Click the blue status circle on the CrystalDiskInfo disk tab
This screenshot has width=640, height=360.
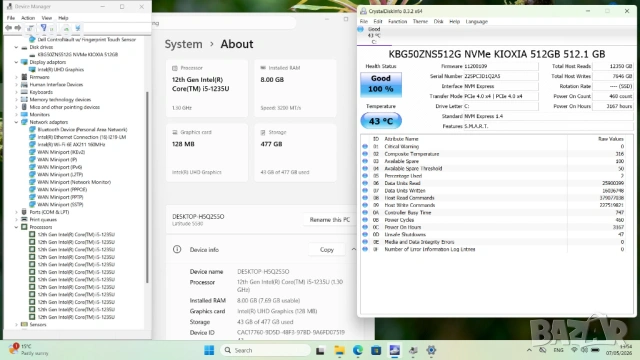coord(360,29)
